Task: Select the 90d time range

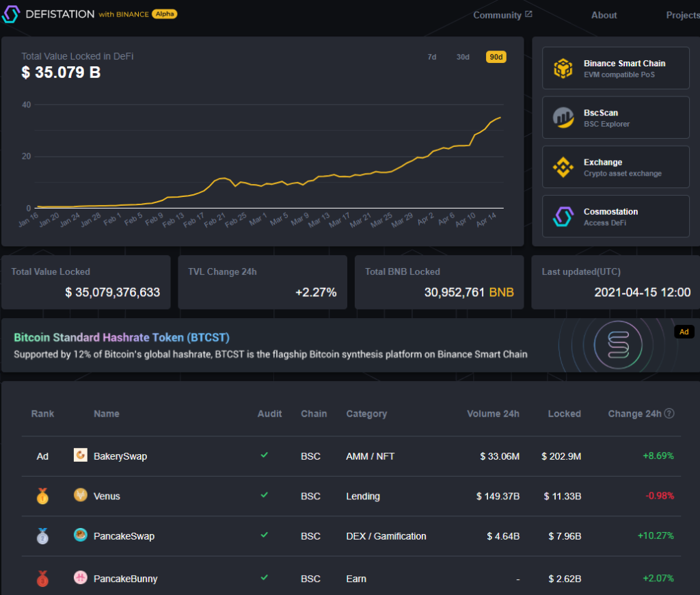Action: coord(496,57)
